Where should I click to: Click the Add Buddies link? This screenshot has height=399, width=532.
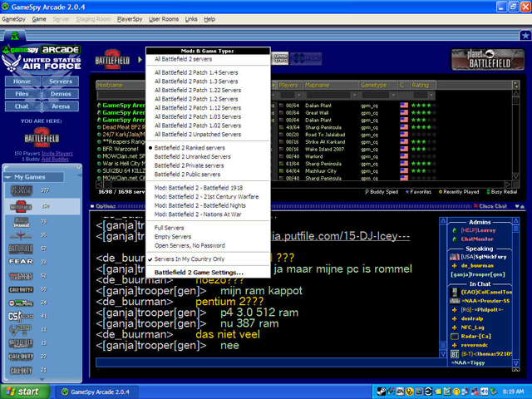pyautogui.click(x=55, y=159)
